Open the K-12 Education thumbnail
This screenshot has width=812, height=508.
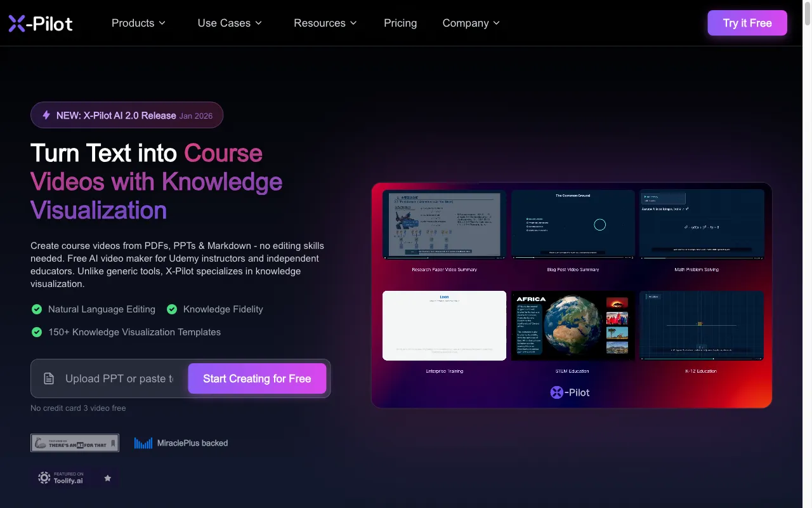pyautogui.click(x=702, y=326)
